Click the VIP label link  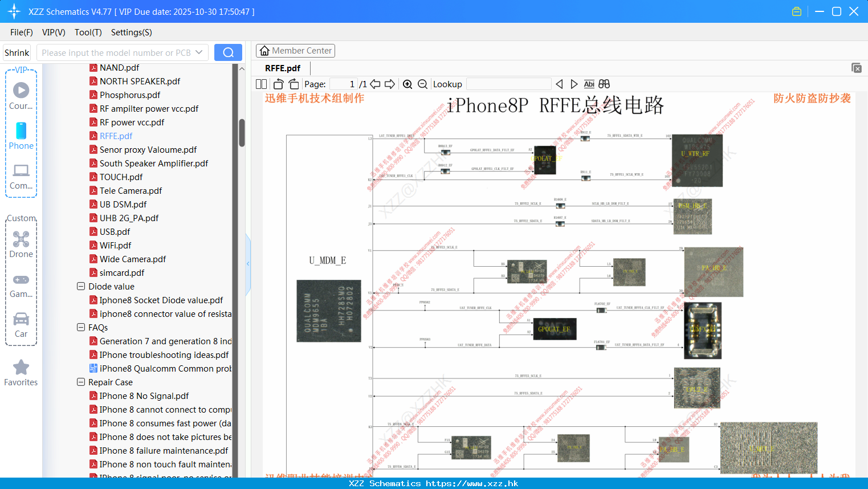click(x=21, y=70)
